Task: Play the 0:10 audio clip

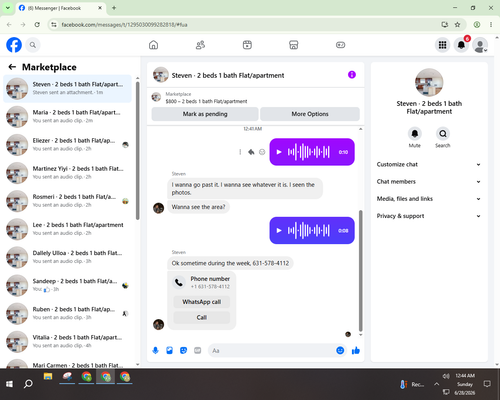Action: [x=279, y=152]
